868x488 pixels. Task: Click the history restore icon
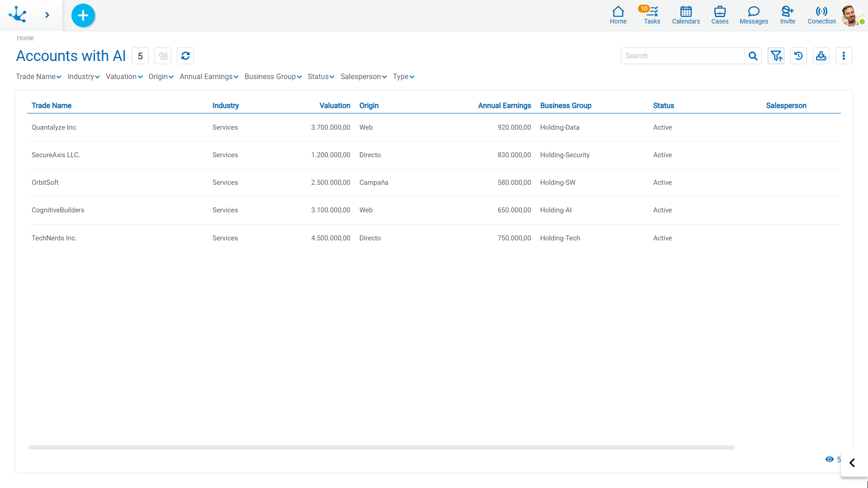click(x=798, y=56)
